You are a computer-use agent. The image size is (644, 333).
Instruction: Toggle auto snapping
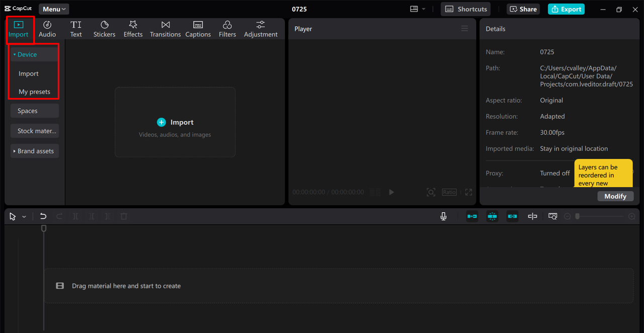point(492,216)
